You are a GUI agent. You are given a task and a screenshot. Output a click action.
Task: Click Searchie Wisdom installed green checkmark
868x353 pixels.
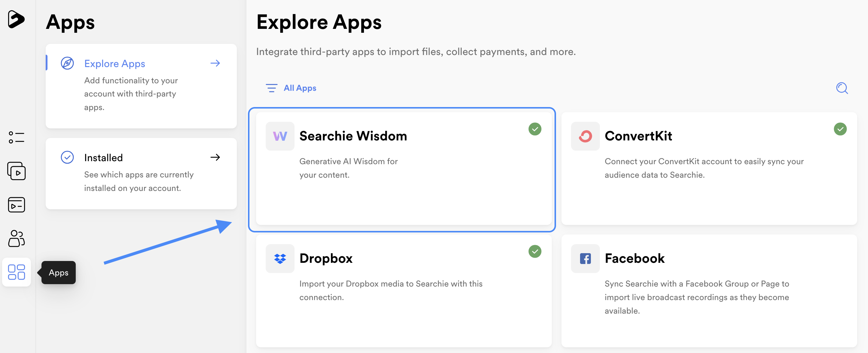click(535, 129)
